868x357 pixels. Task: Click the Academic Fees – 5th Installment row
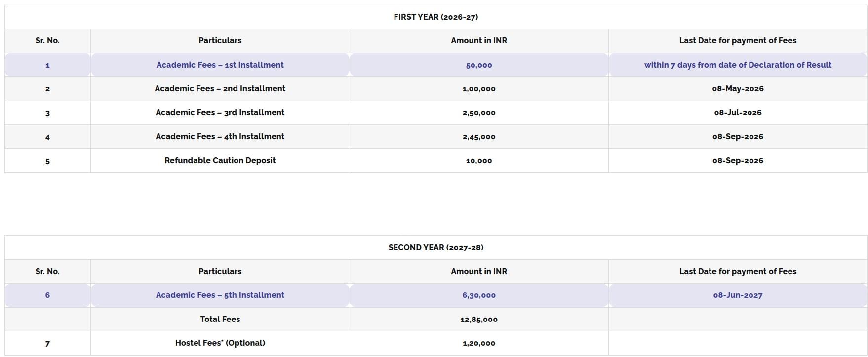[x=220, y=295]
